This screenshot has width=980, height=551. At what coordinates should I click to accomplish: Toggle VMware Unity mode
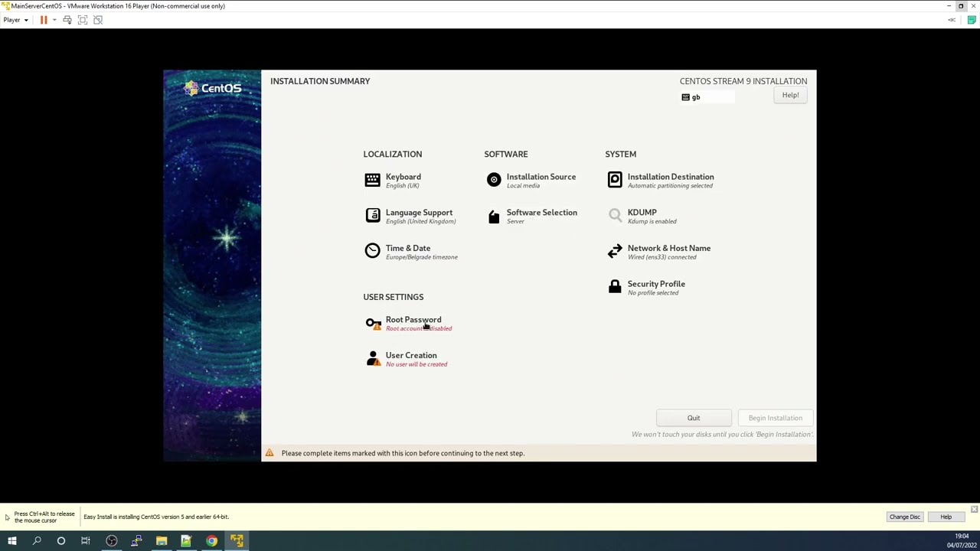point(98,20)
